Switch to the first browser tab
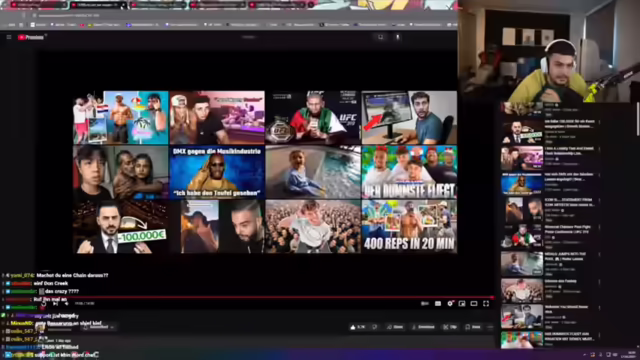Screen dimensions: 640x360 click(x=38, y=5)
